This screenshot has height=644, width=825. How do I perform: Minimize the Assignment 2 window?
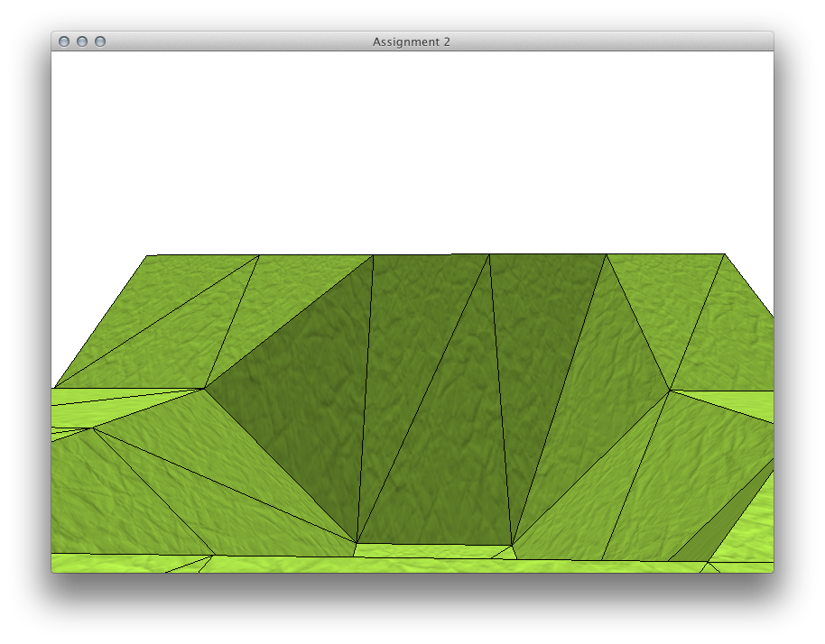(82, 41)
